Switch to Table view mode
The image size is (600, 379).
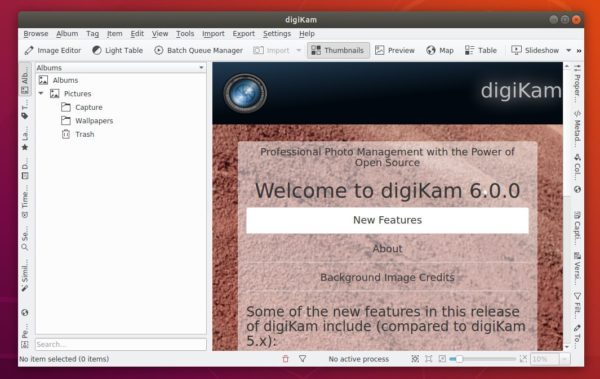[x=481, y=50]
